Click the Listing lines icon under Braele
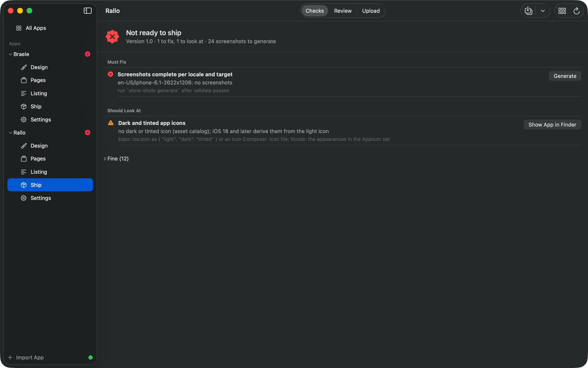 (24, 93)
